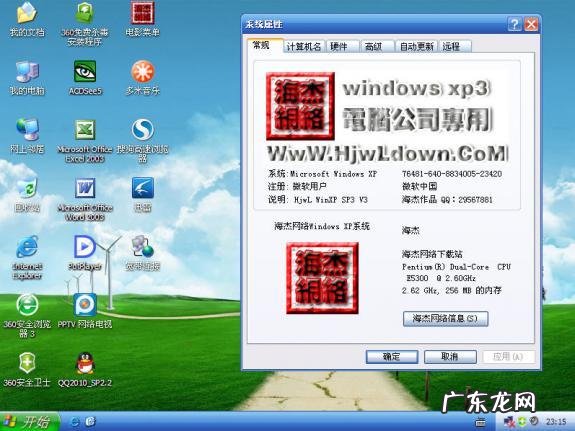This screenshot has width=575, height=431.
Task: Click the second quick launch icon in taskbar
Action: pyautogui.click(x=90, y=422)
